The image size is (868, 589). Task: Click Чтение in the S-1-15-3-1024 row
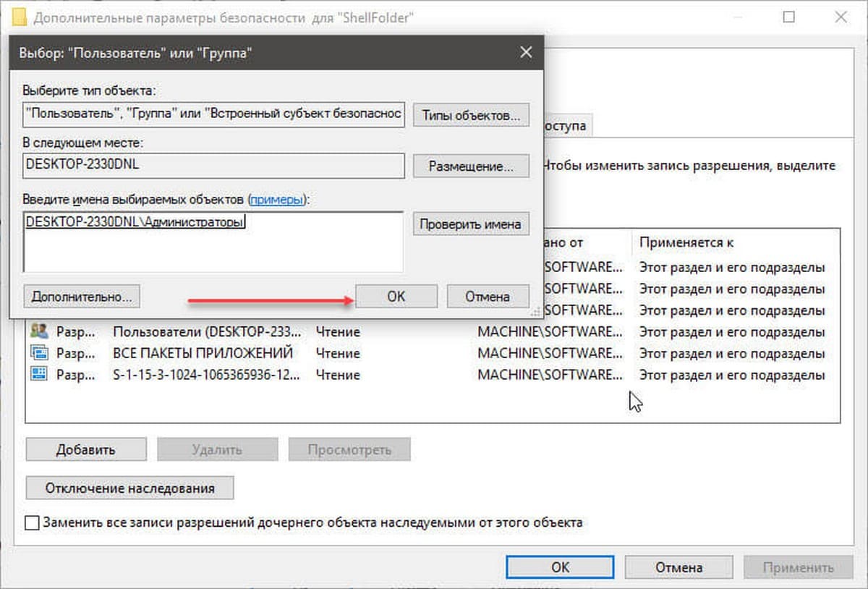[x=338, y=375]
